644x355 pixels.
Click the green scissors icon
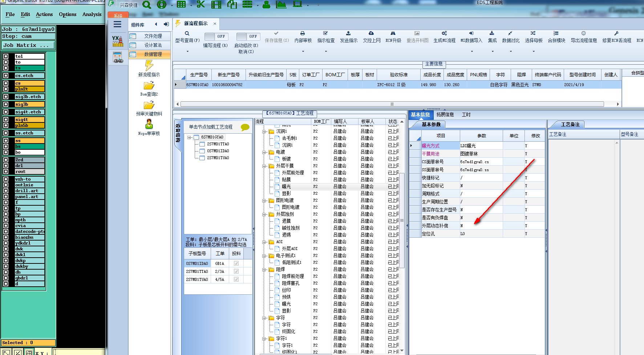coord(201,4)
